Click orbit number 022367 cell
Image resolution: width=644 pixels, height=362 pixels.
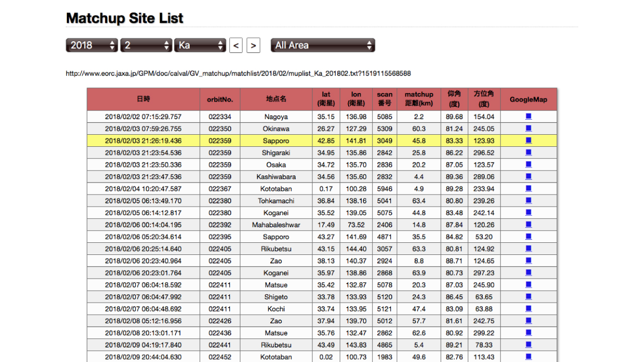220,189
